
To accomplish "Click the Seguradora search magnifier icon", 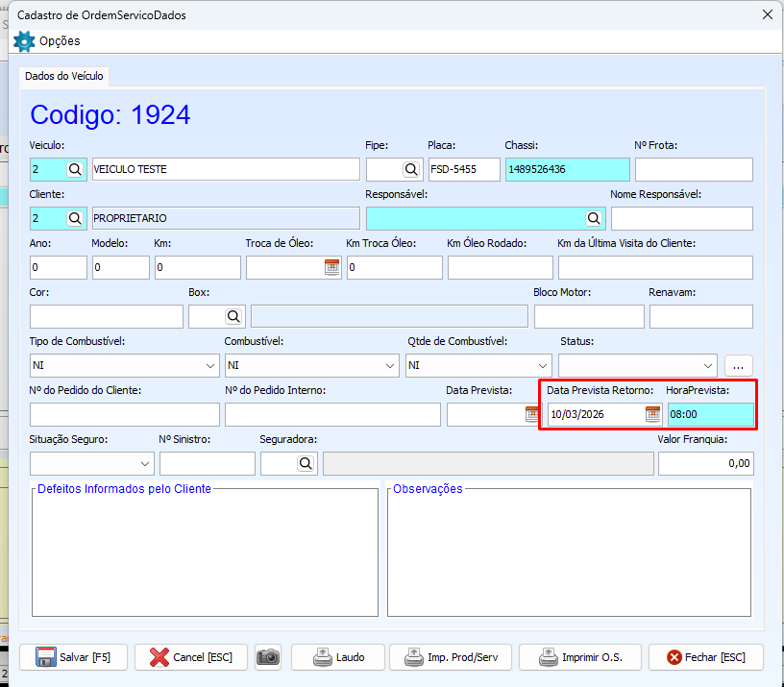I will pos(306,464).
